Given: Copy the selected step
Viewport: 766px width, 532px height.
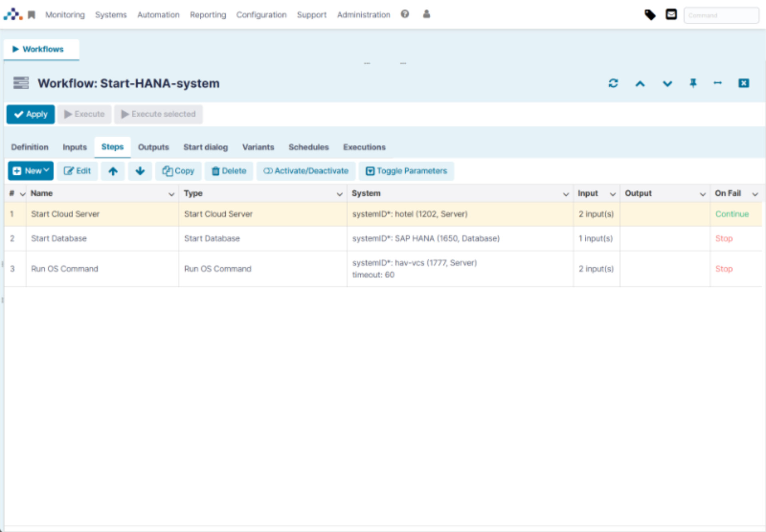Looking at the screenshot, I should coord(178,171).
